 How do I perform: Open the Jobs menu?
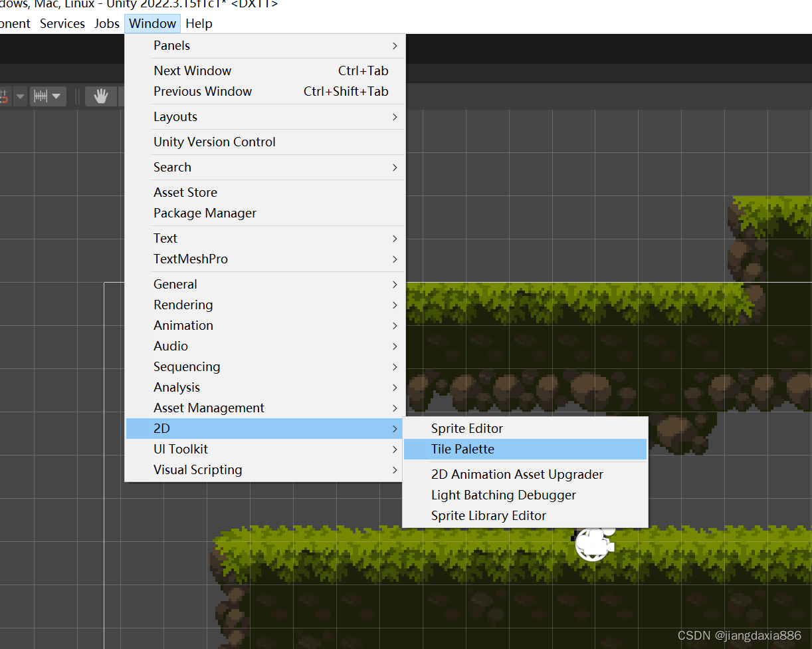107,23
